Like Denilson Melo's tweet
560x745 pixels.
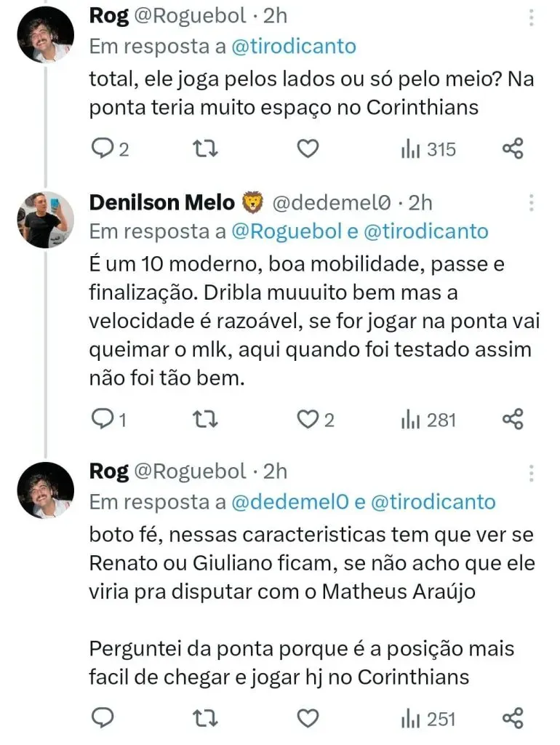(309, 419)
